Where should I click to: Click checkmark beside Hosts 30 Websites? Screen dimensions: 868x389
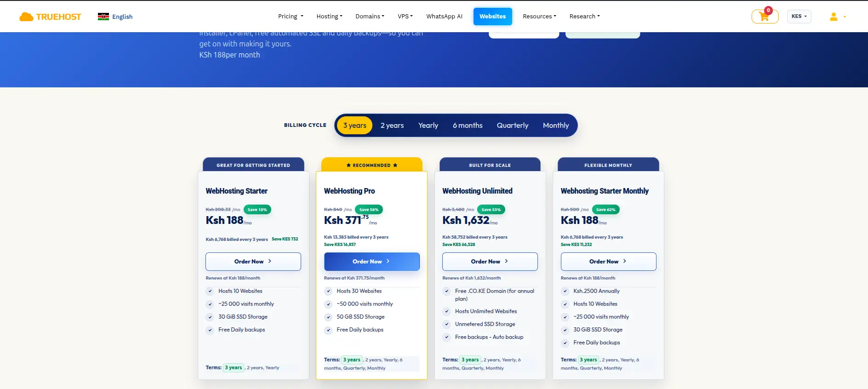tap(328, 291)
